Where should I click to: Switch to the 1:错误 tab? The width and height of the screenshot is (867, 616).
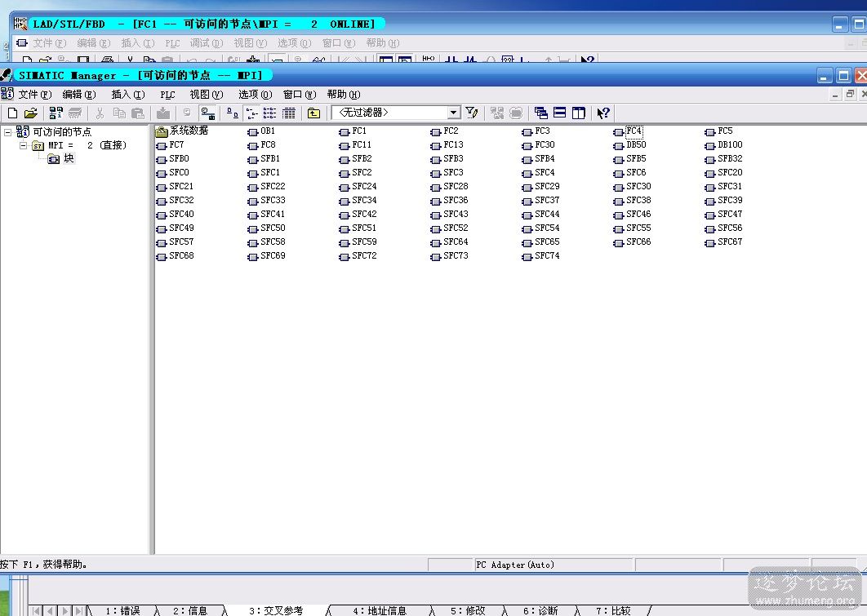[122, 610]
